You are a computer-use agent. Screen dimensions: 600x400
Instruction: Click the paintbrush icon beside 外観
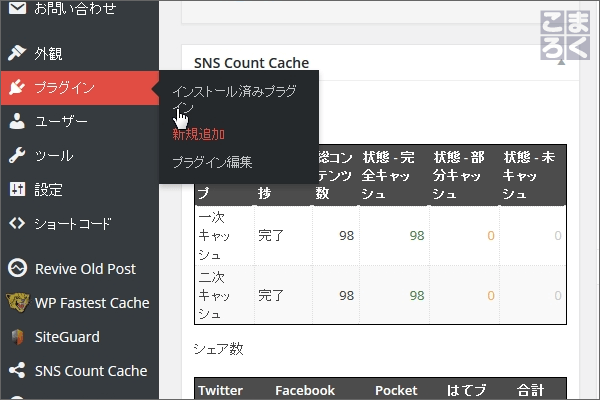tap(17, 53)
